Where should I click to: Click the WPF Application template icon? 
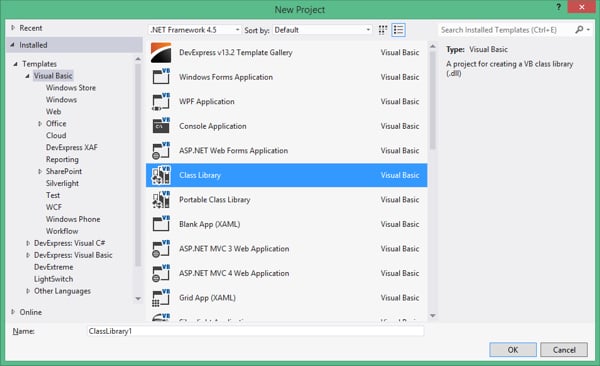pos(161,101)
